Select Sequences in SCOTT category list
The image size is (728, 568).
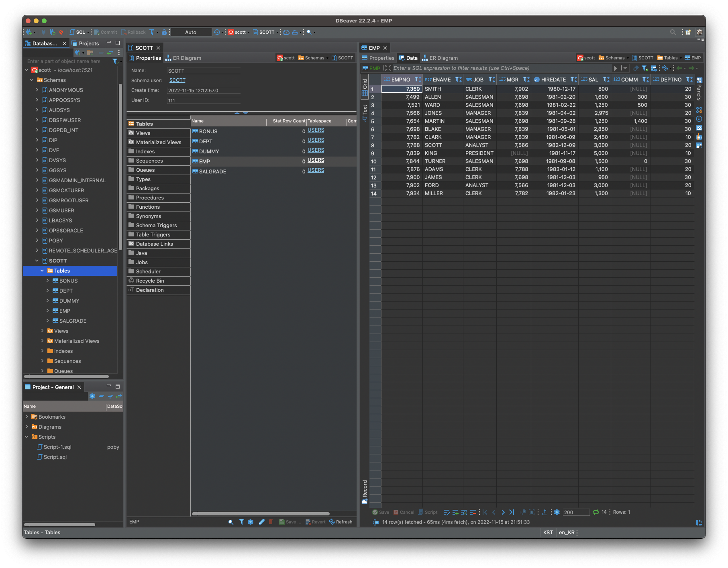tap(158, 161)
